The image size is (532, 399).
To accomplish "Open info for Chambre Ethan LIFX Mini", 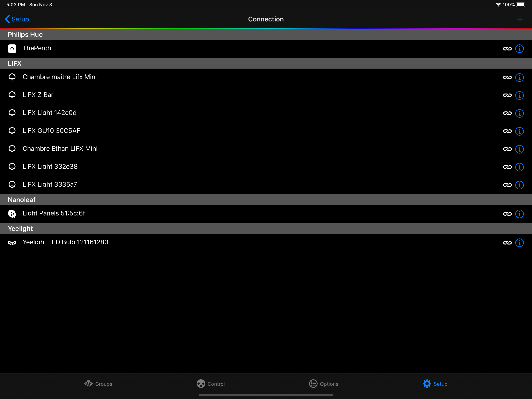I will point(520,149).
